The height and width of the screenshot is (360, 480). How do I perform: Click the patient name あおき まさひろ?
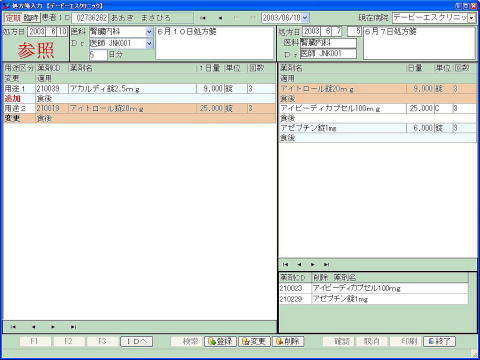pyautogui.click(x=141, y=18)
